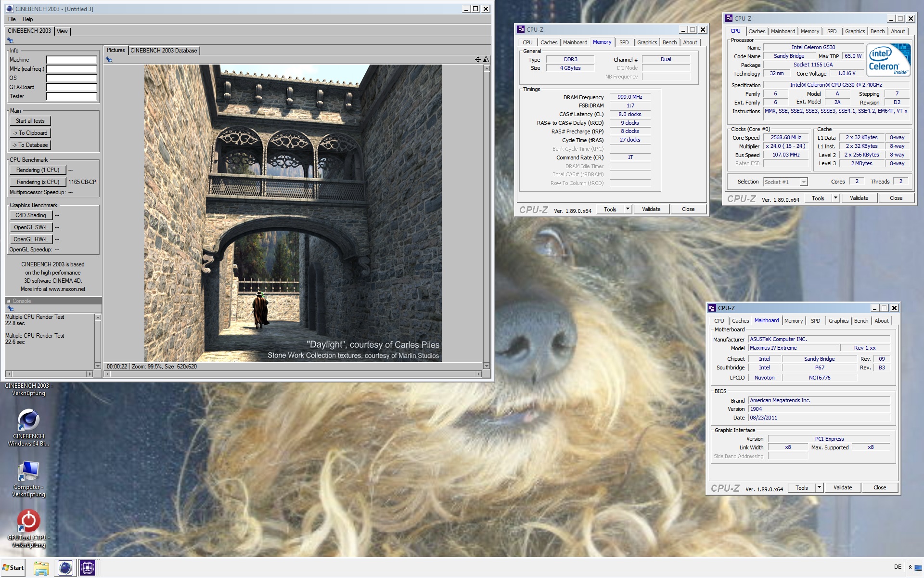The image size is (924, 578).
Task: Click the picture view scrollbar up arrow
Action: 487,68
